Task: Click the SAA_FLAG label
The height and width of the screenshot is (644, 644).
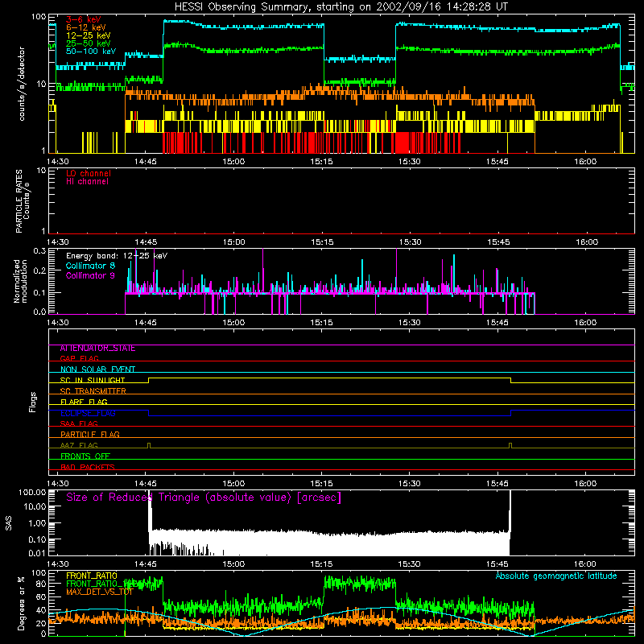Action: pyautogui.click(x=79, y=424)
